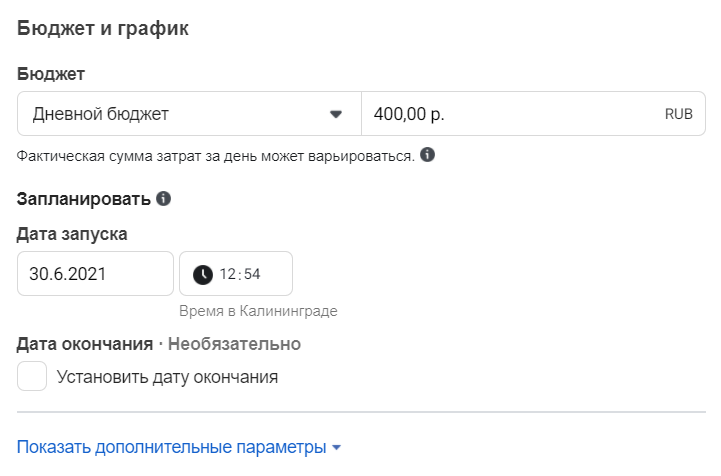Click the Бюджет и график heading

(103, 29)
